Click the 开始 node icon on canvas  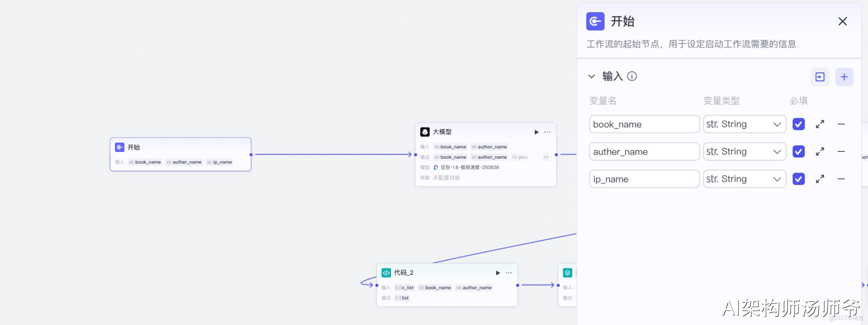pos(120,147)
